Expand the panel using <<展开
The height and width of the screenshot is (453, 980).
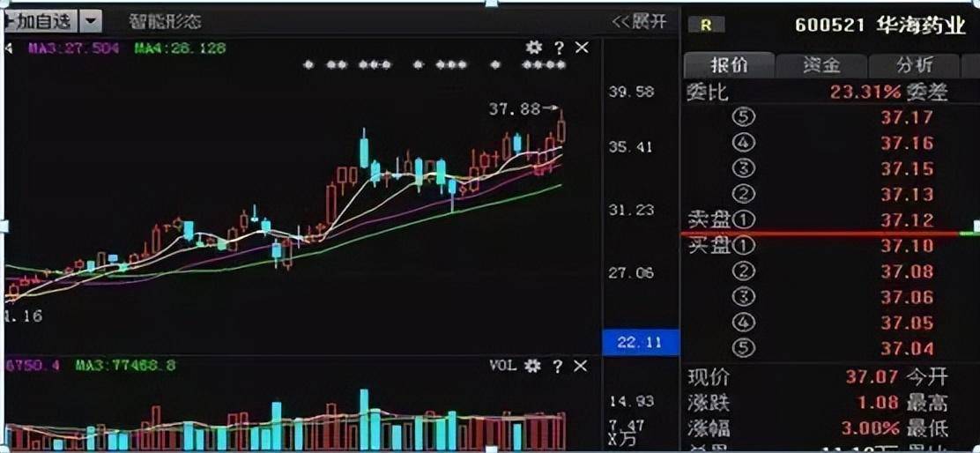[x=639, y=22]
